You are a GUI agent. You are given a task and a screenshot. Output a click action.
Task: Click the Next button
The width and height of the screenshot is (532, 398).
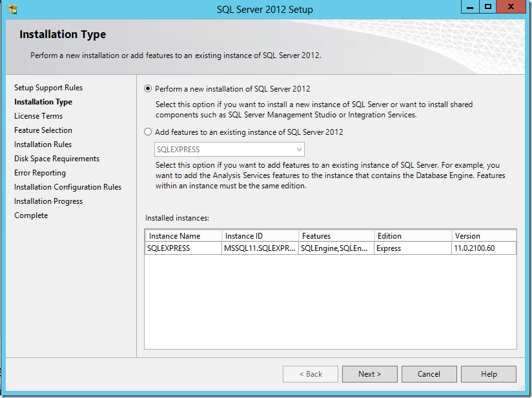[x=369, y=374]
